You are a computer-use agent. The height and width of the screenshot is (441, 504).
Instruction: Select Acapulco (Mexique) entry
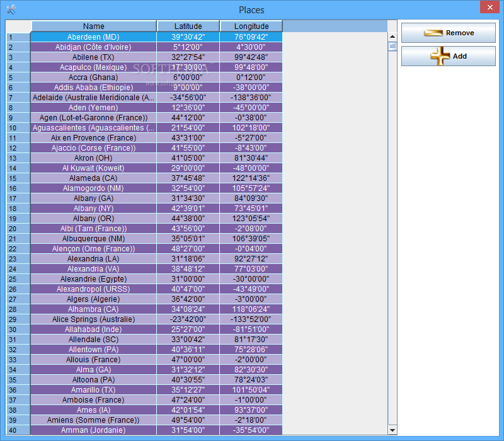(x=93, y=67)
